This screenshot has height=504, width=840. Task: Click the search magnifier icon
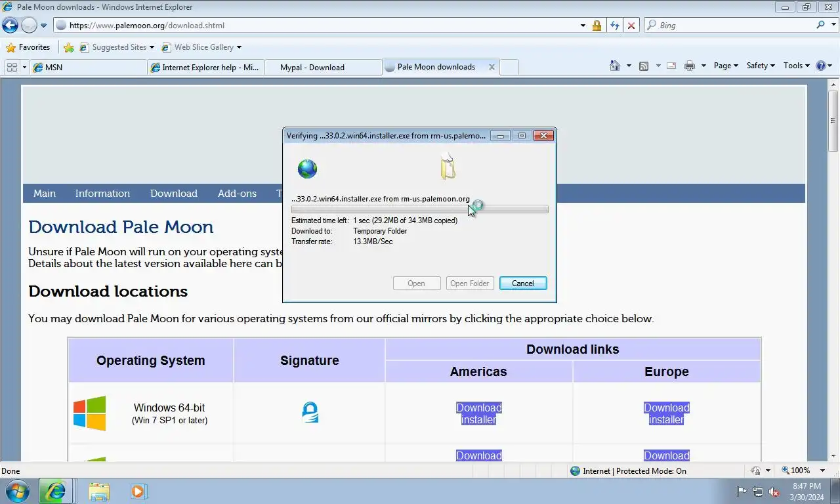[820, 25]
